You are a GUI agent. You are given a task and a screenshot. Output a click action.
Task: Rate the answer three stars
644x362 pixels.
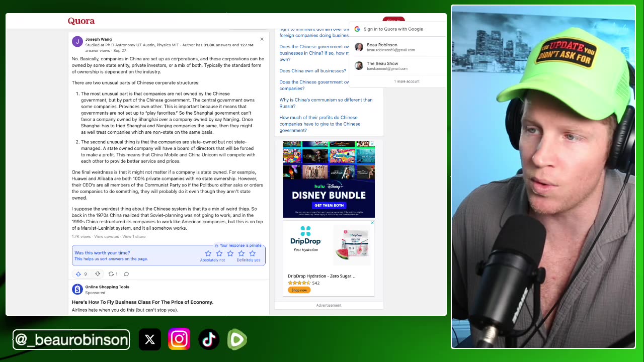point(230,253)
